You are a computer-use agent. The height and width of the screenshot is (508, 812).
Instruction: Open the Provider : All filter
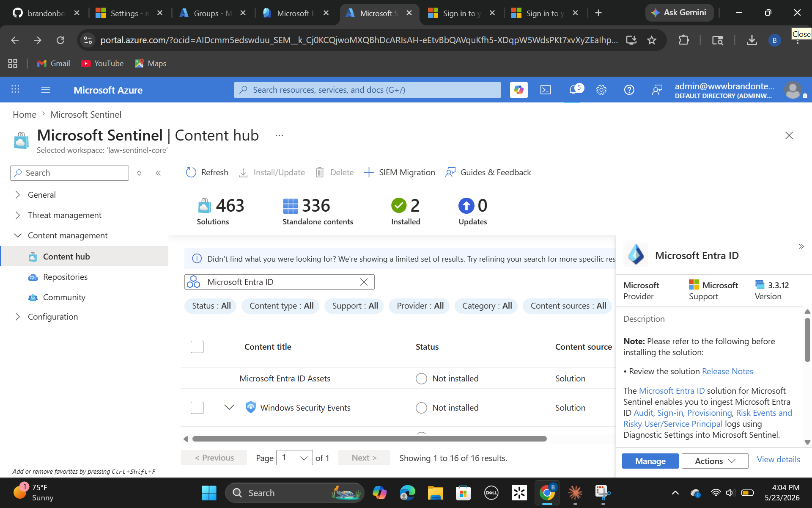click(420, 306)
